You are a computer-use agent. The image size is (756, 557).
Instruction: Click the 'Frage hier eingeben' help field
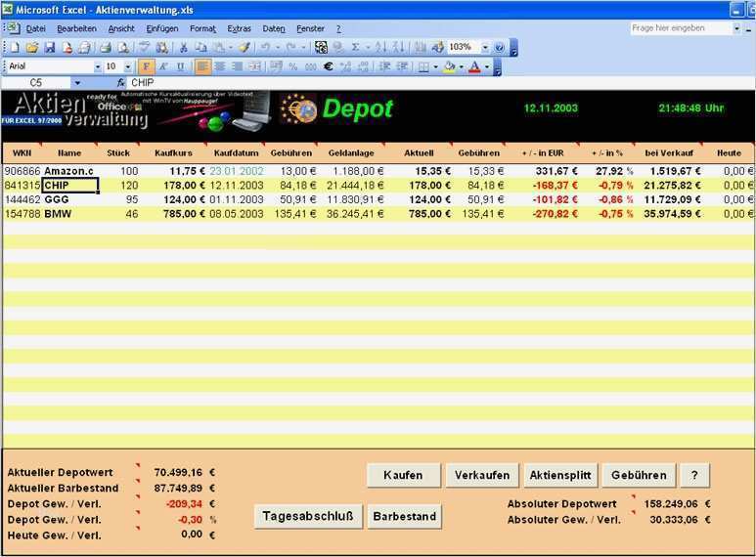click(x=681, y=28)
